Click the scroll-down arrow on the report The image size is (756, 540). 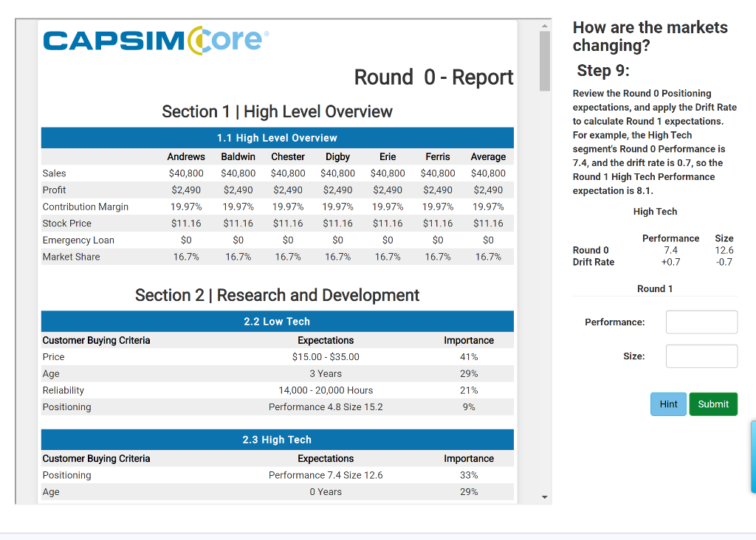coord(543,497)
